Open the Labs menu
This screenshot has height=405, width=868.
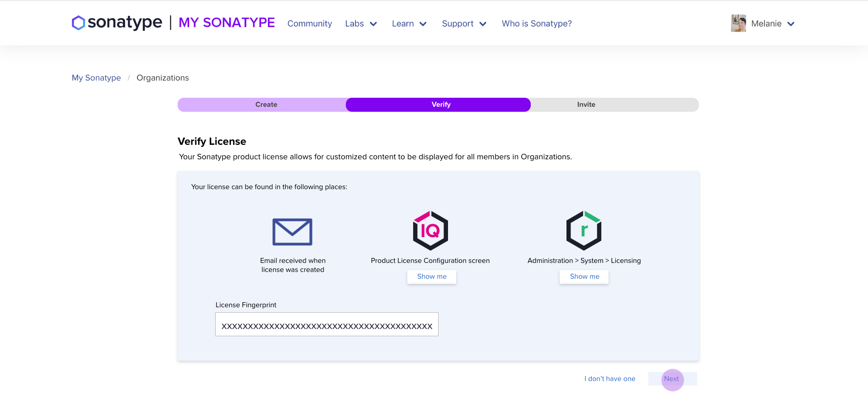354,24
